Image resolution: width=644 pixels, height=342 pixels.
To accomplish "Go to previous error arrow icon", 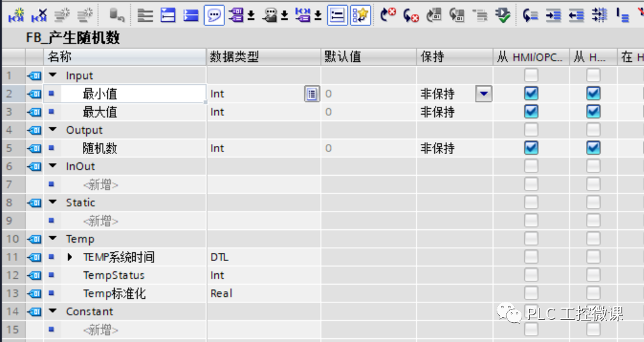I will (411, 15).
